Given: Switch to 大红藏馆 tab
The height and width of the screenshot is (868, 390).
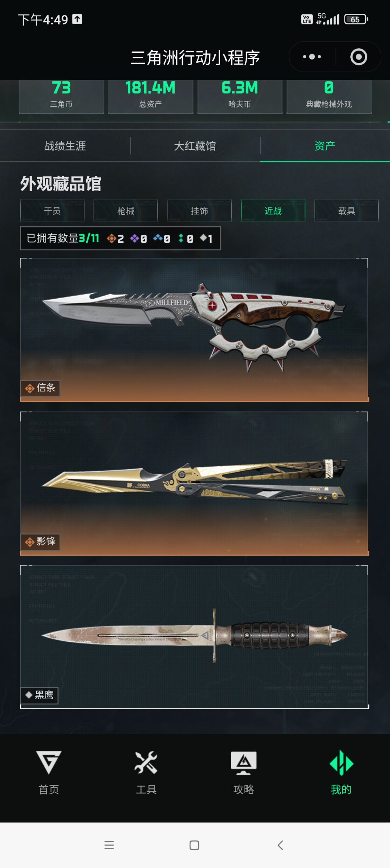Looking at the screenshot, I should [195, 146].
